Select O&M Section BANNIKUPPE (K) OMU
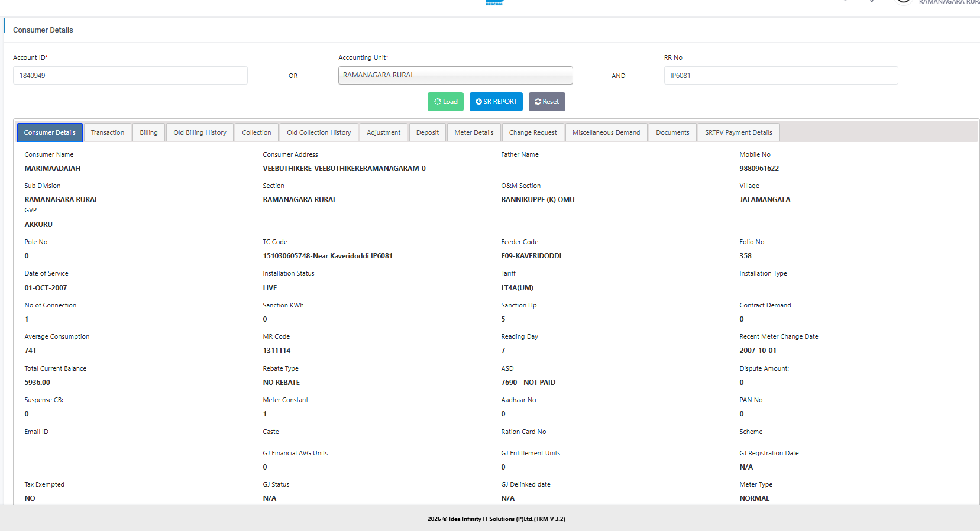This screenshot has width=980, height=531. [x=538, y=200]
